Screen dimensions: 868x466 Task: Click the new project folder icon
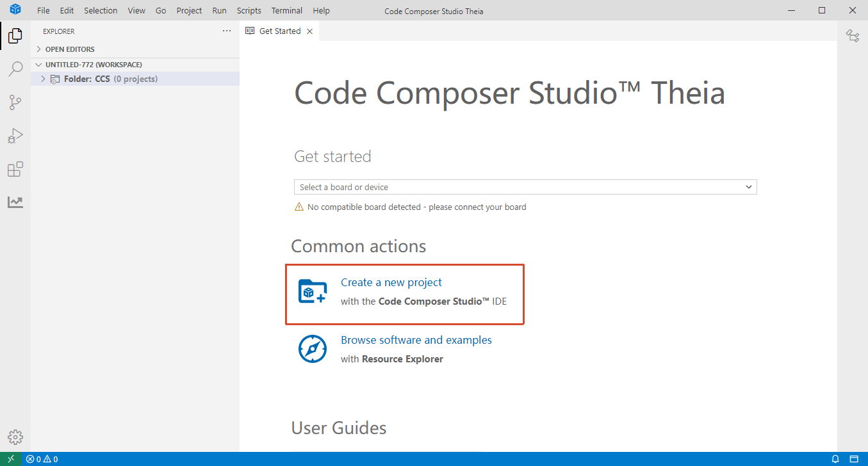pos(313,292)
